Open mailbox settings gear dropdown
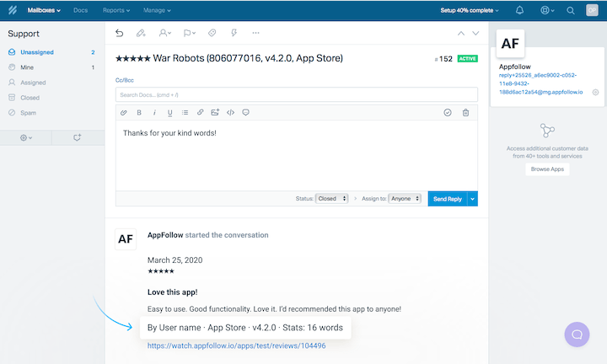Viewport: 607px width, 364px height. [26, 137]
